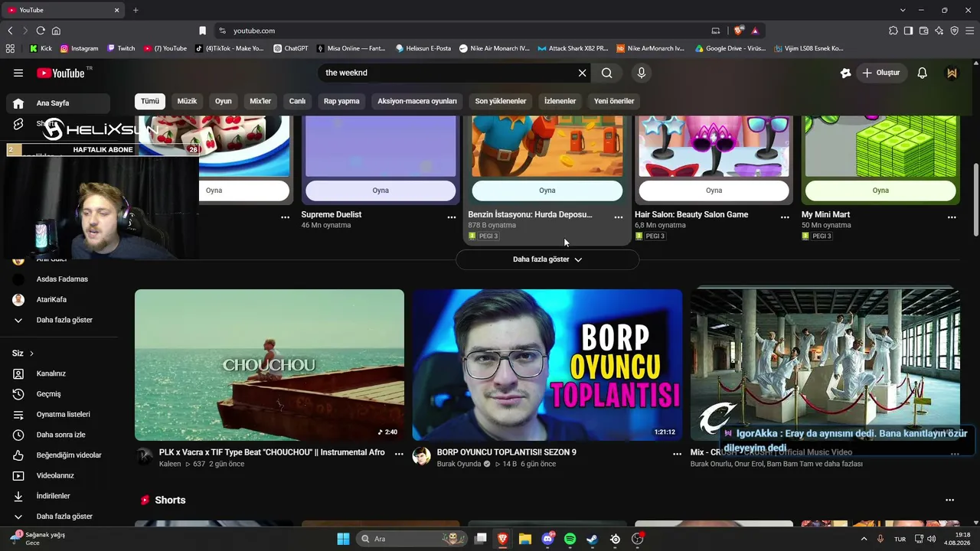The image size is (980, 551).
Task: Open Beğendiğim videolar in the sidebar
Action: click(58, 455)
